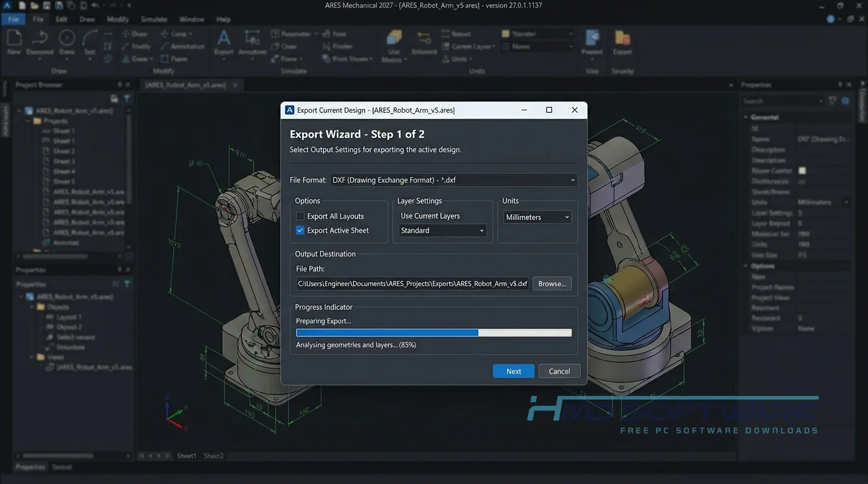Pin the right Properties panel
The width and height of the screenshot is (868, 484).
click(x=840, y=84)
